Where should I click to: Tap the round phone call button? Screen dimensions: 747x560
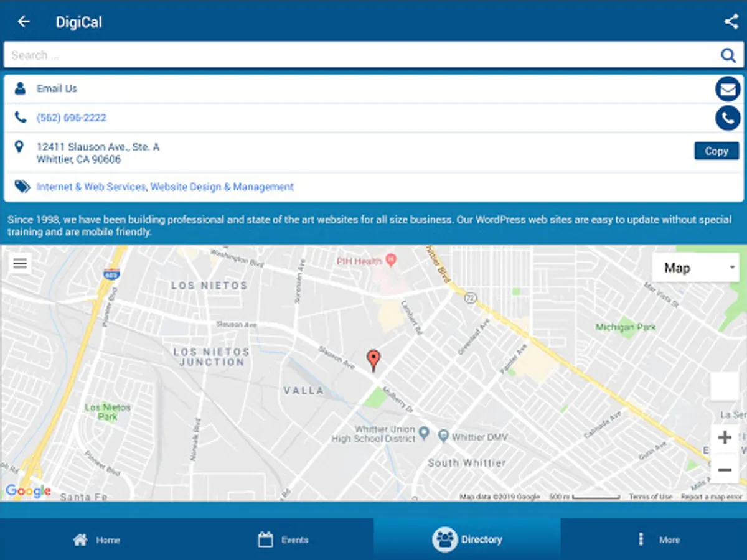click(x=728, y=118)
